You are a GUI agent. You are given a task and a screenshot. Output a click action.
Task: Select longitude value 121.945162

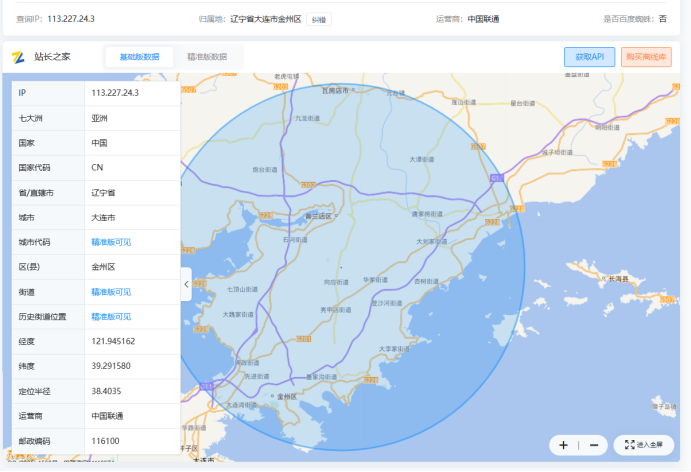click(113, 341)
